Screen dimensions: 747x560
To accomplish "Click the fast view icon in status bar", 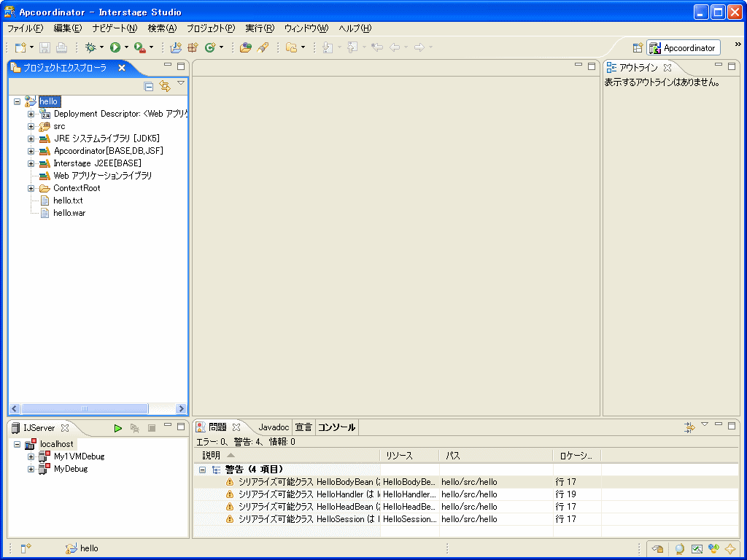I will coord(26,548).
